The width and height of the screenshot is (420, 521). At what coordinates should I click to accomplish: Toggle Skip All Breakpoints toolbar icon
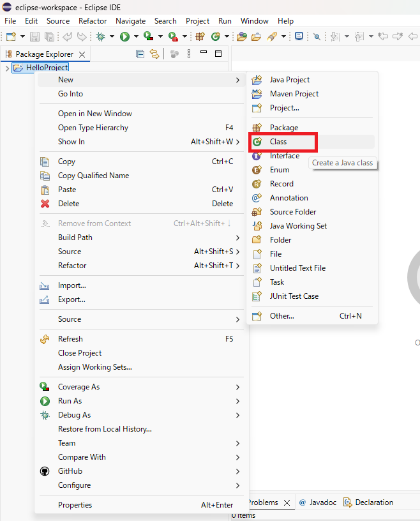(317, 36)
